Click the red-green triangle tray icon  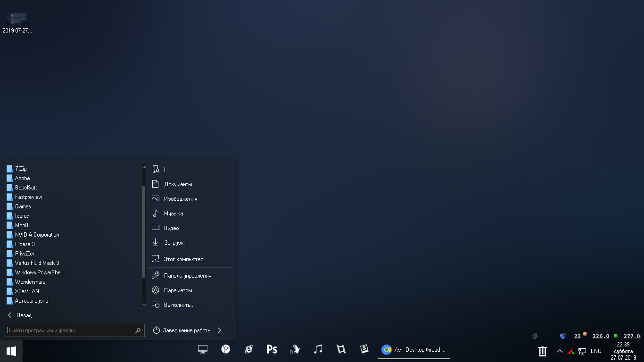[571, 351]
